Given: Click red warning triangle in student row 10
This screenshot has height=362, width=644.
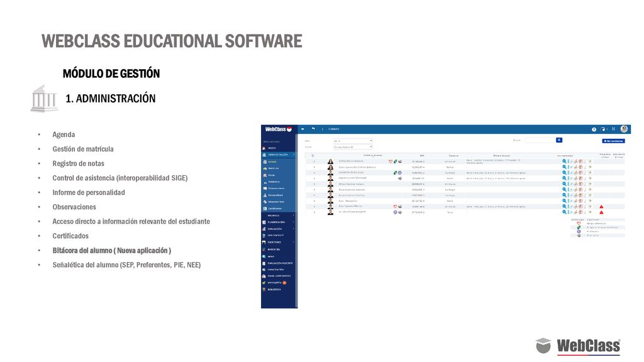Looking at the screenshot, I should click(601, 212).
